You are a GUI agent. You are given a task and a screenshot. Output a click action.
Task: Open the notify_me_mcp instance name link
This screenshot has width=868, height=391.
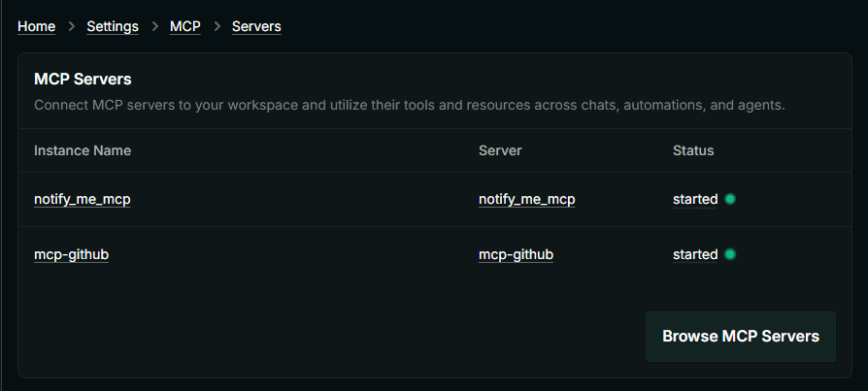tap(82, 199)
